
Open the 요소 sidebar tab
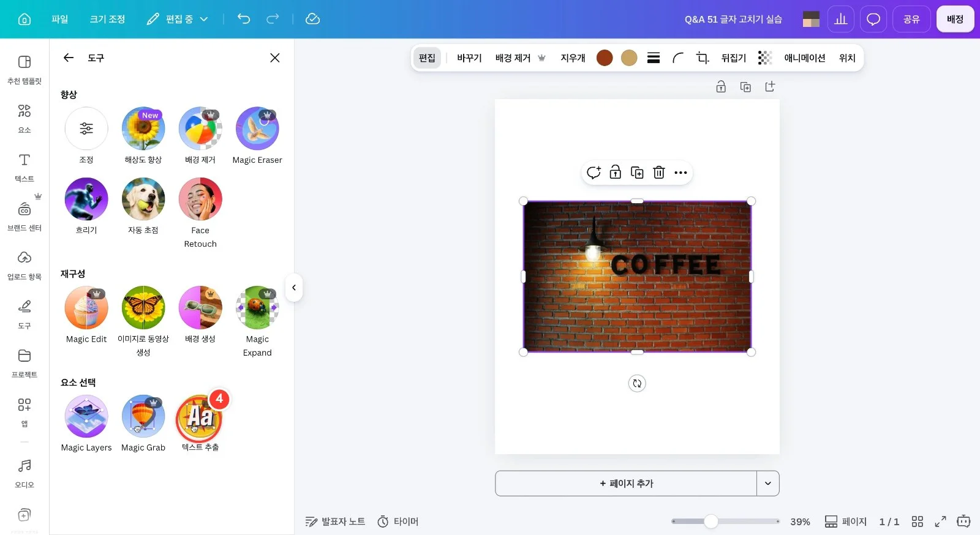click(24, 119)
